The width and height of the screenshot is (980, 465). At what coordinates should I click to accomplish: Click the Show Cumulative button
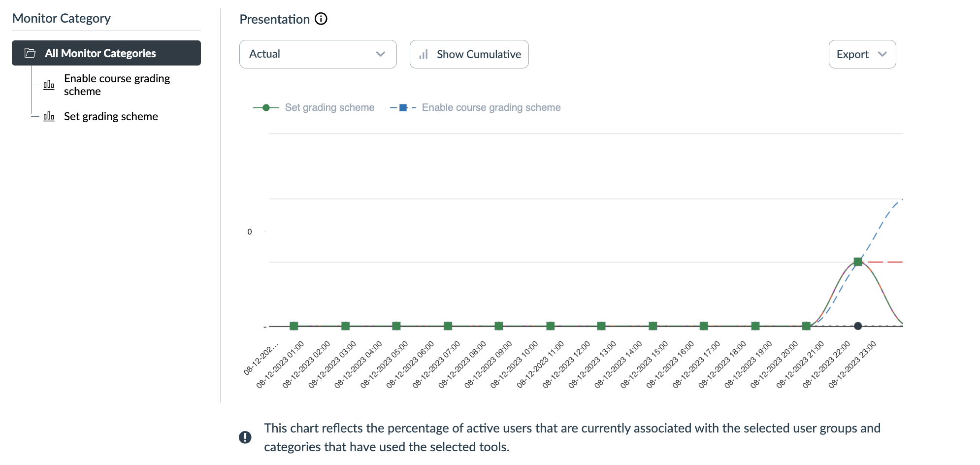(x=469, y=54)
